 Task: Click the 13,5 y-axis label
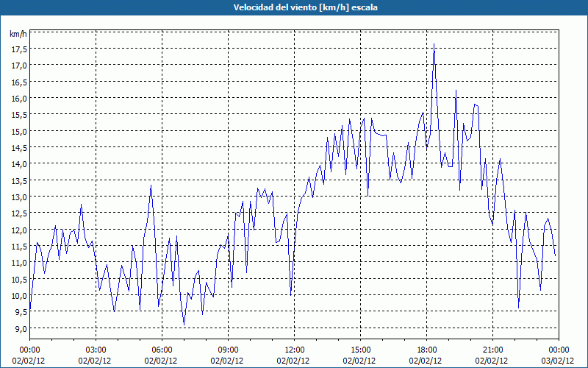[x=20, y=180]
